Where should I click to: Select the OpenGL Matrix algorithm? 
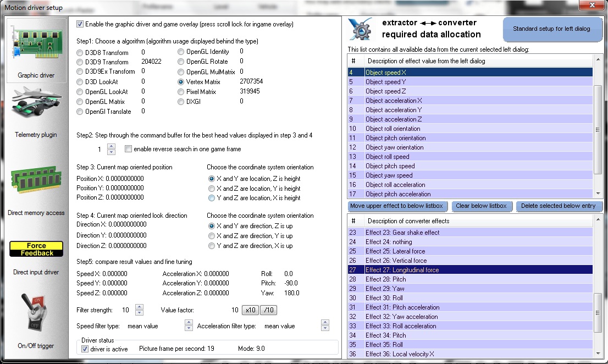80,102
